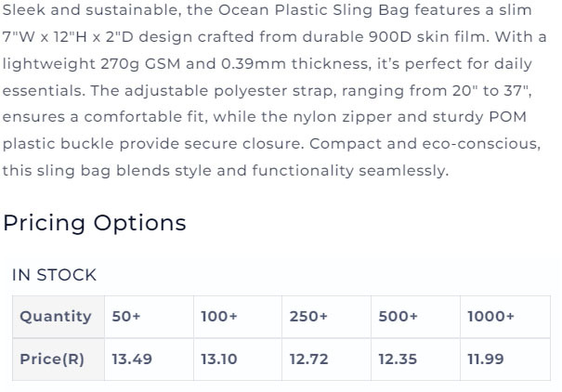The width and height of the screenshot is (562, 392).
Task: Select the 1000+ quantity cell
Action: click(x=505, y=317)
